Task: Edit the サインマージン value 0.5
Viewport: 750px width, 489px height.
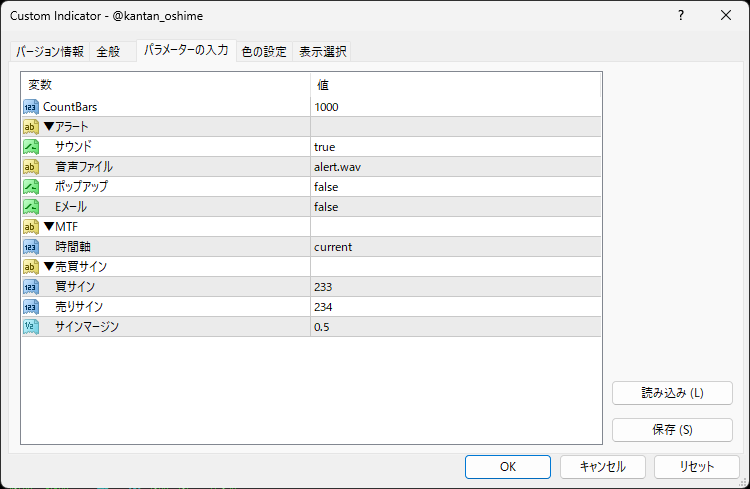Action: tap(455, 327)
